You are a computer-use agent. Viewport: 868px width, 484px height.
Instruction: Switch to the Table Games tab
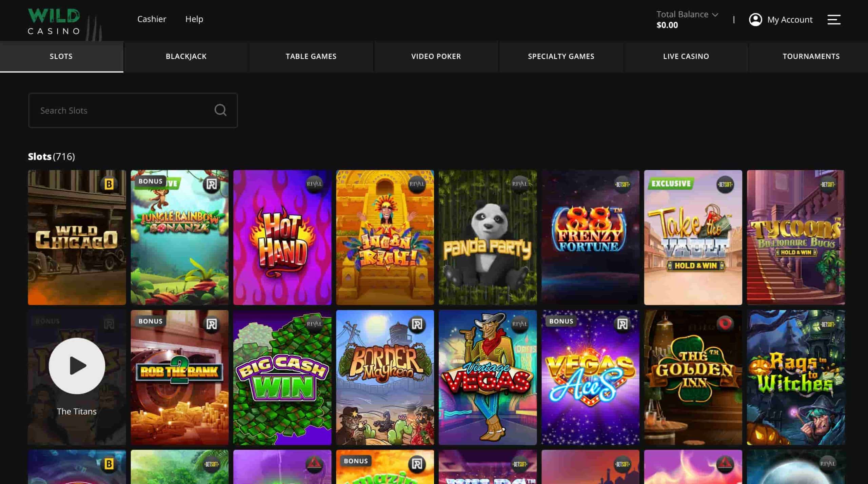coord(311,56)
